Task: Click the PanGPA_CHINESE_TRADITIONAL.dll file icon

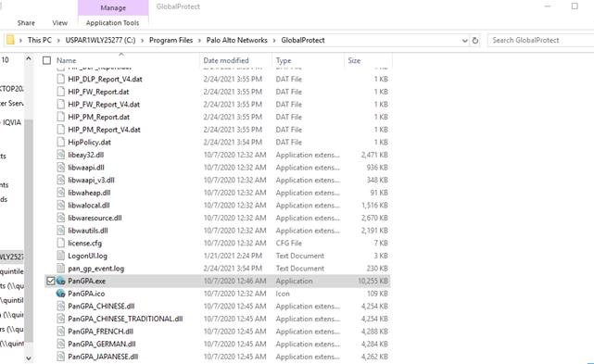Action: (x=60, y=319)
